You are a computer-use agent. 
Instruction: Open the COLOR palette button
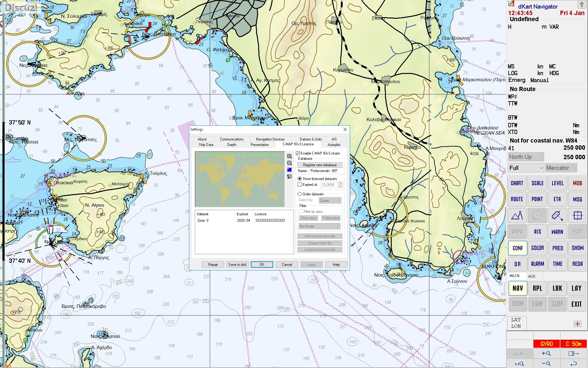[x=537, y=248]
